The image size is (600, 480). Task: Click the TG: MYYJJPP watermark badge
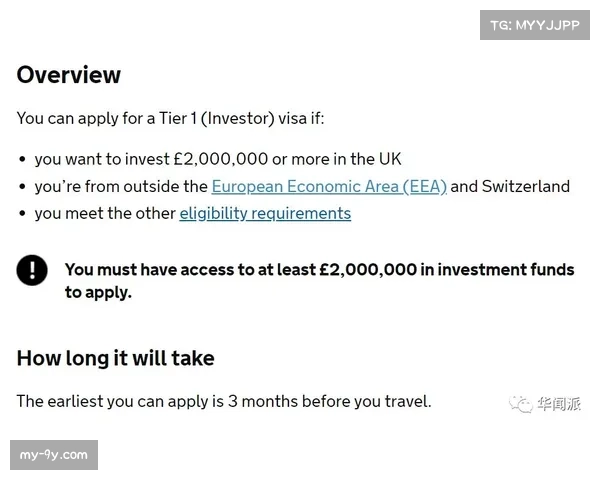click(535, 25)
